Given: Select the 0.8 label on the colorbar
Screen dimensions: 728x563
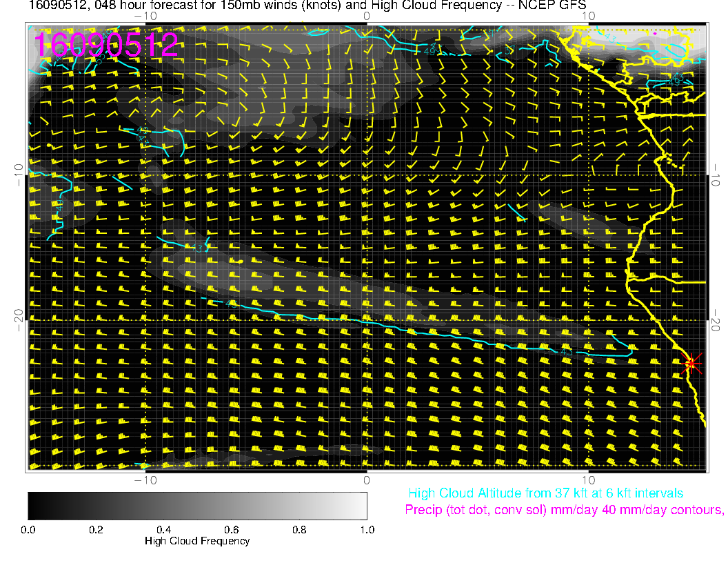Looking at the screenshot, I should [299, 529].
